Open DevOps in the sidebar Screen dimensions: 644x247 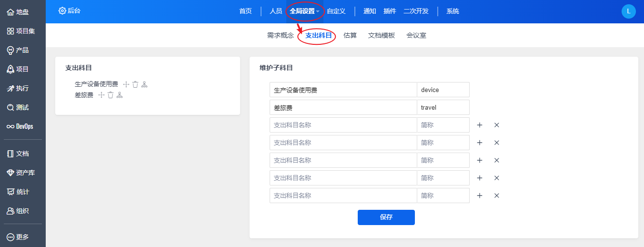pos(21,126)
